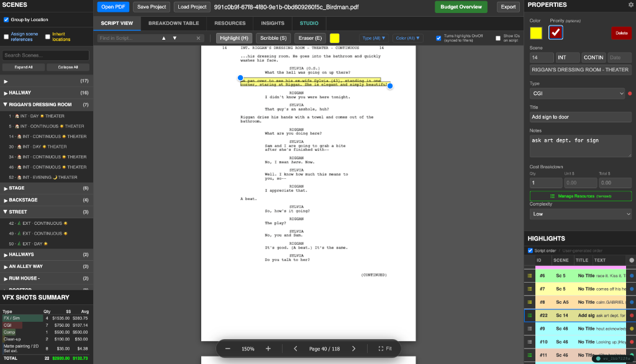Click the yellow highlight color swatch
The image size is (636, 364).
[x=334, y=37]
